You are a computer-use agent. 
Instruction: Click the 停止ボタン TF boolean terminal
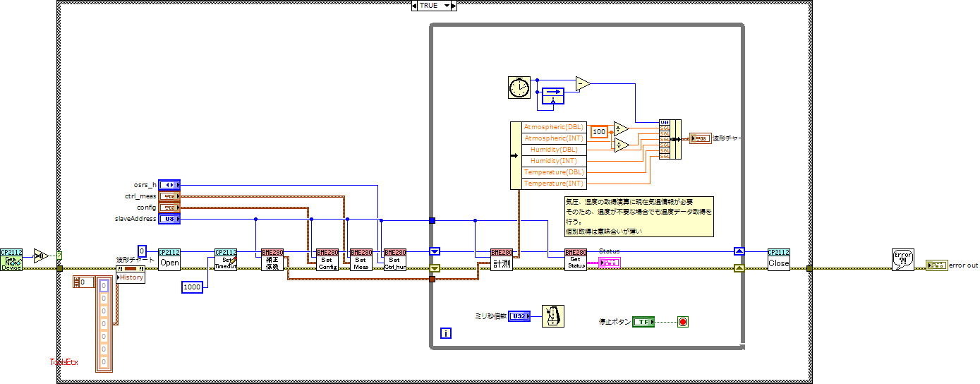643,322
